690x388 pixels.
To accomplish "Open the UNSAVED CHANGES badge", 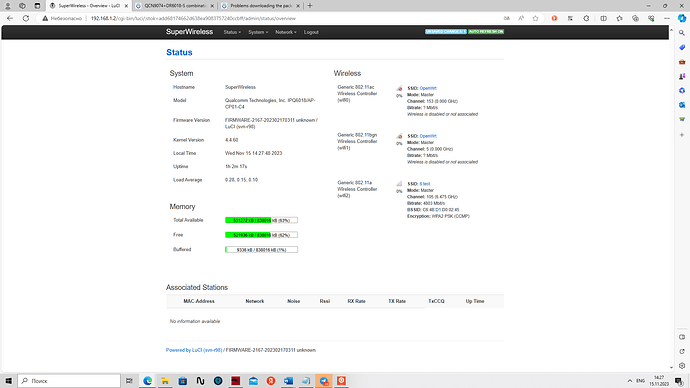I will (x=446, y=32).
